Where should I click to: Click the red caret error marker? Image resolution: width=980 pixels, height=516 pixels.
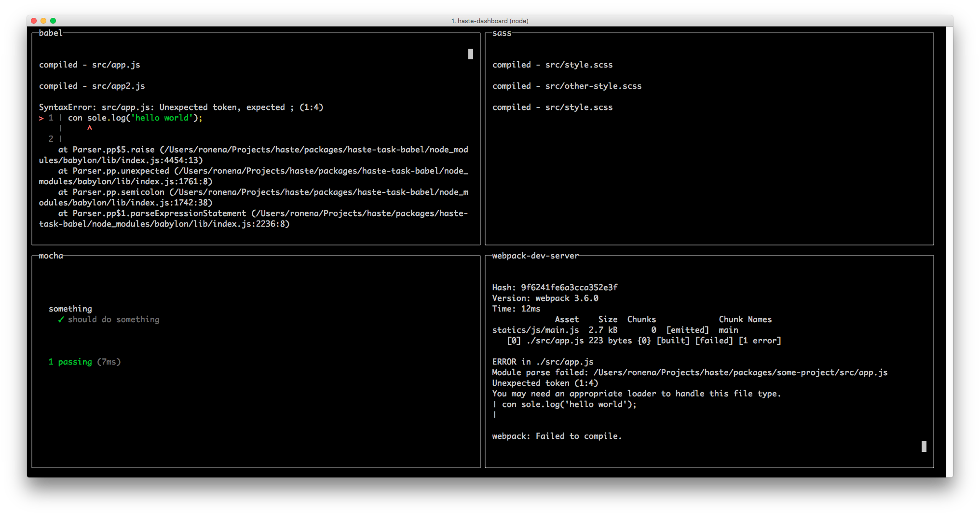90,128
